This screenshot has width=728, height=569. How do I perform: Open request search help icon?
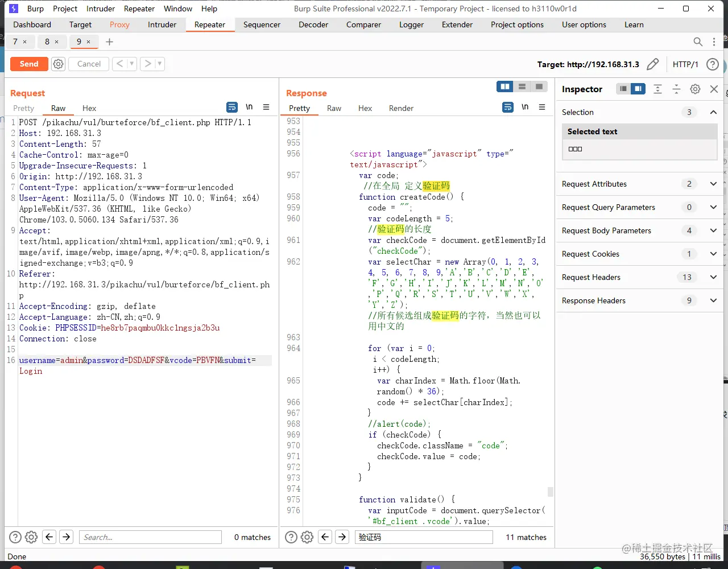15,537
